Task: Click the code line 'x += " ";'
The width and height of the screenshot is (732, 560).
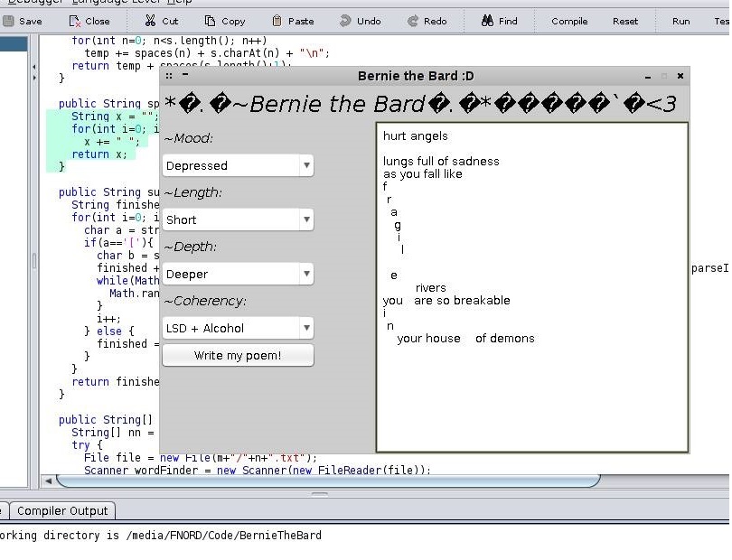Action: tap(112, 142)
